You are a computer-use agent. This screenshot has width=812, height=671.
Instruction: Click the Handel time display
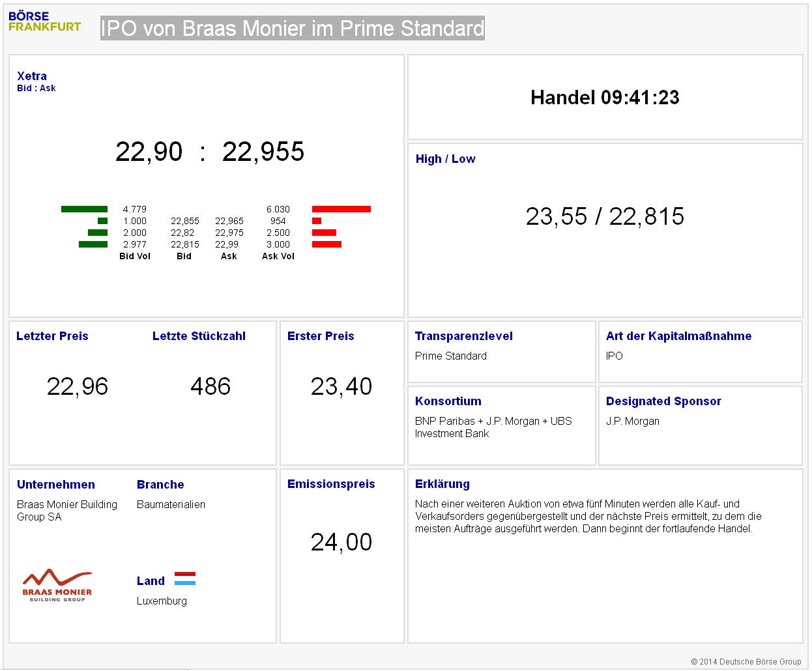pyautogui.click(x=605, y=98)
